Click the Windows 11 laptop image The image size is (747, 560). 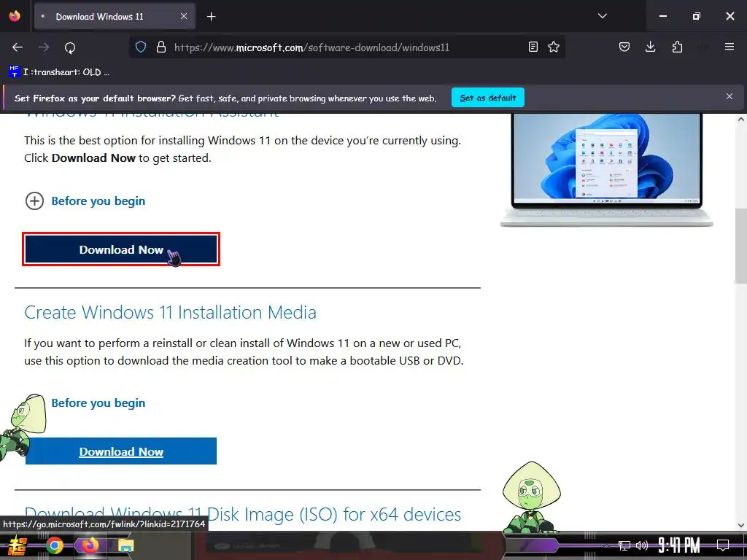pyautogui.click(x=606, y=169)
